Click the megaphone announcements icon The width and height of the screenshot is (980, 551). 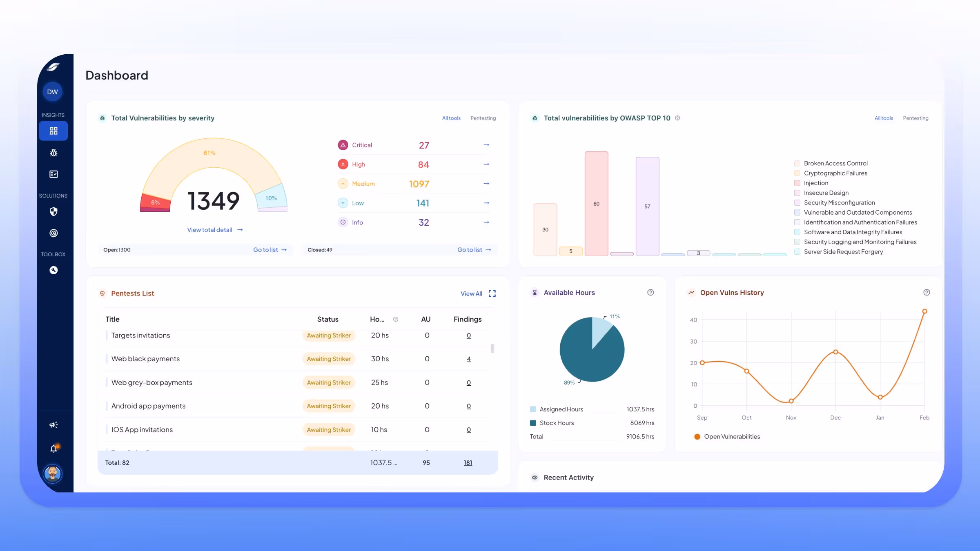click(53, 425)
